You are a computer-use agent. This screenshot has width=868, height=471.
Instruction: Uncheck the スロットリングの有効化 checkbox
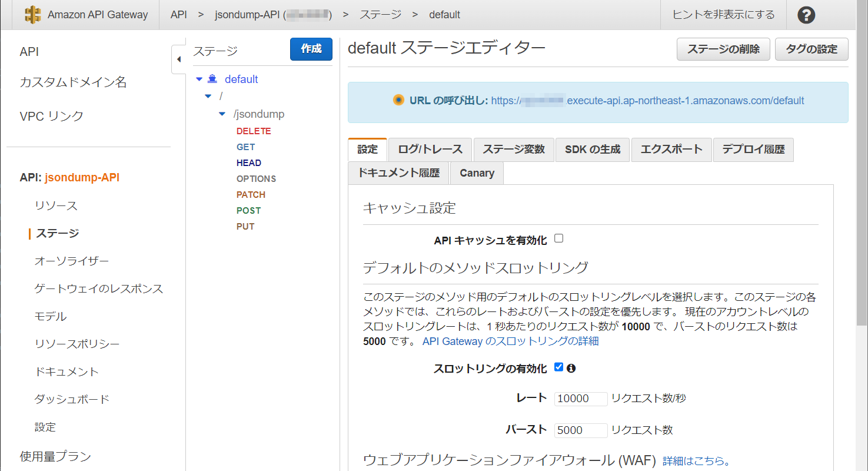(559, 367)
